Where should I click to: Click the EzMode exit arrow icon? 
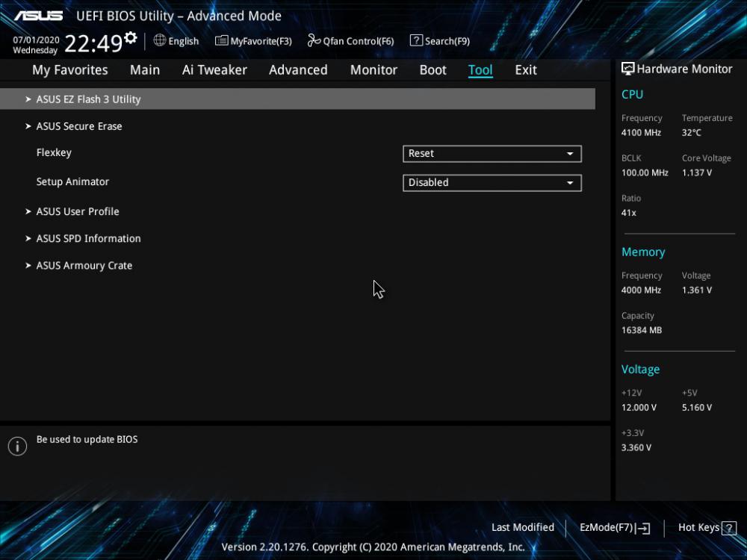tap(642, 528)
